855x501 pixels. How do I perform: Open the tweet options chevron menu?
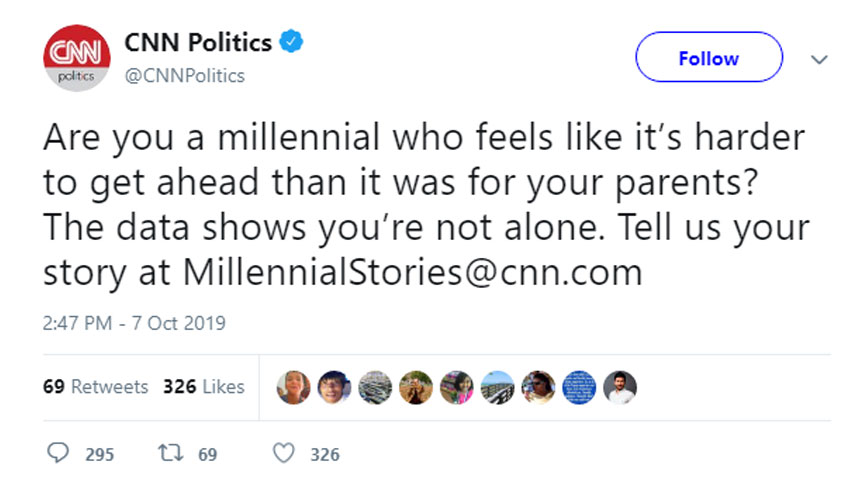(x=820, y=59)
